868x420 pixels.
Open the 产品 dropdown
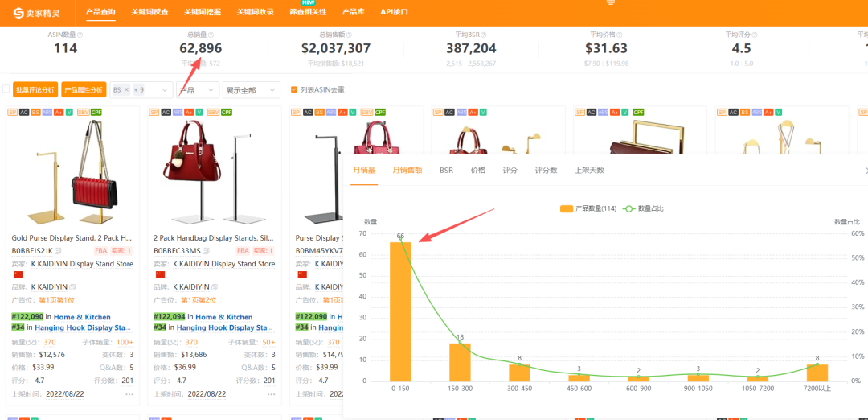(198, 90)
